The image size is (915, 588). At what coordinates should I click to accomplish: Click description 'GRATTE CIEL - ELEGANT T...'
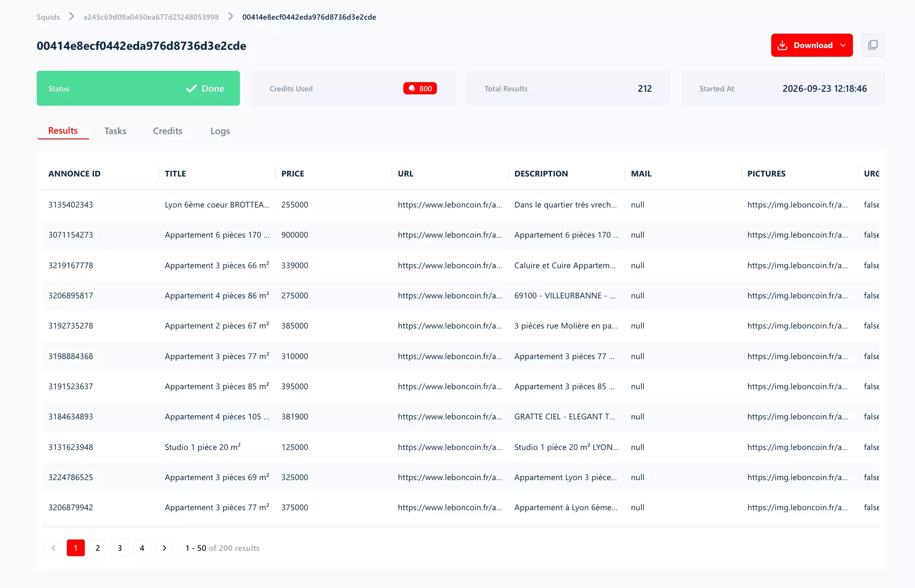[x=565, y=416]
